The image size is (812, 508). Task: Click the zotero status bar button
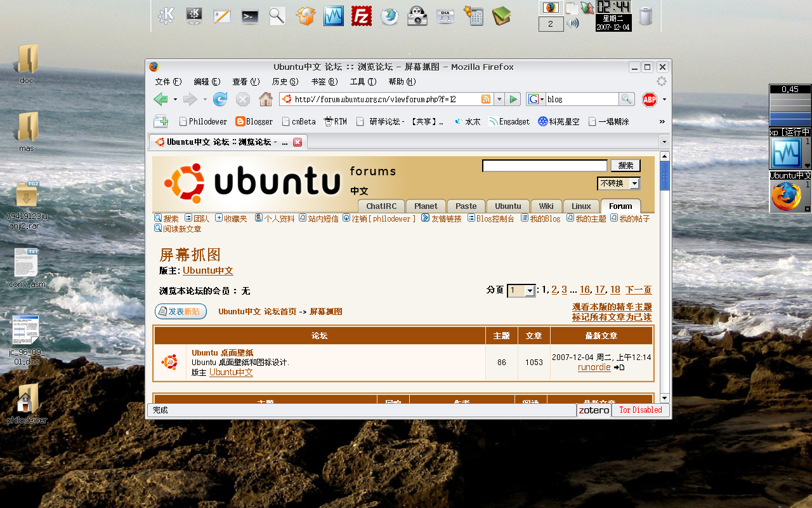coord(594,410)
